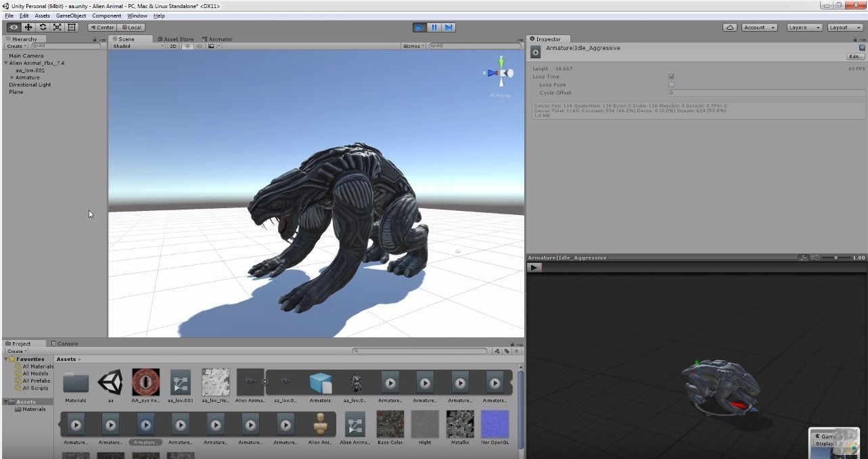This screenshot has height=459, width=868.
Task: Open the Cloud services icon
Action: point(730,28)
